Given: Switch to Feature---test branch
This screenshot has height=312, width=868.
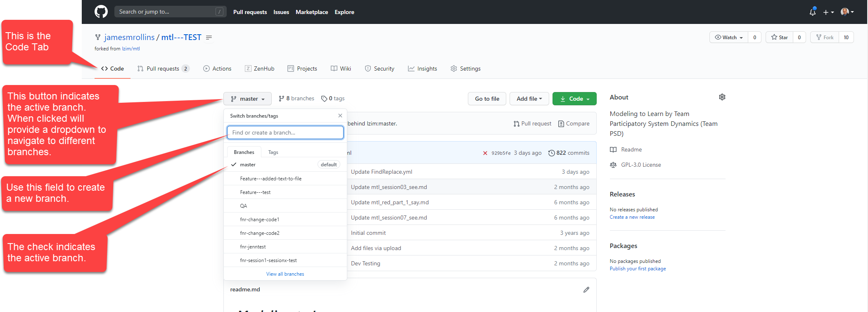Looking at the screenshot, I should tap(285, 192).
